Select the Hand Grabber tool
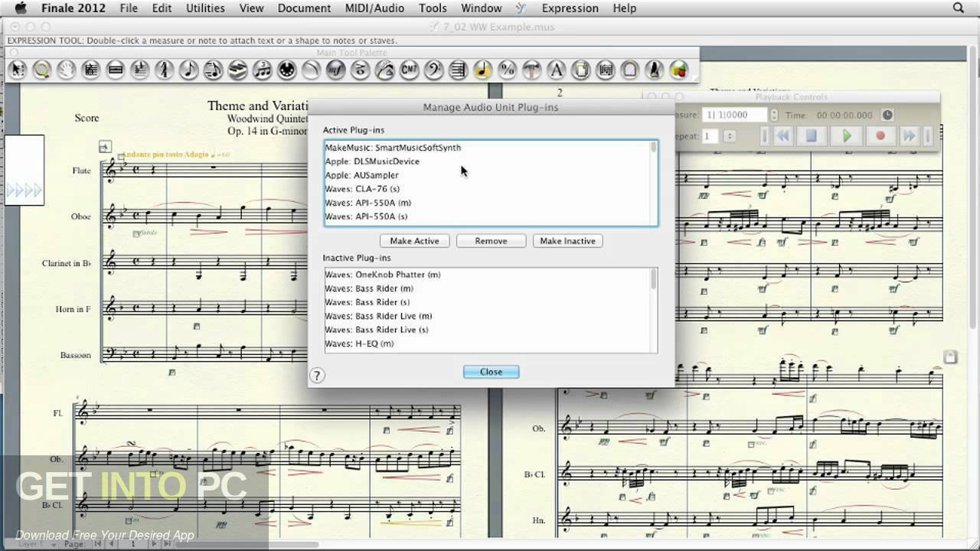The width and height of the screenshot is (980, 551). [67, 70]
